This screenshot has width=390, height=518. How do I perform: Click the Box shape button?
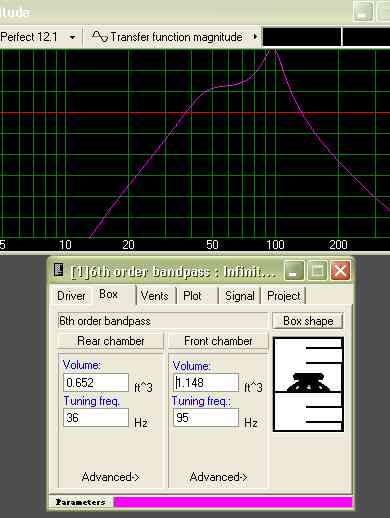[308, 321]
